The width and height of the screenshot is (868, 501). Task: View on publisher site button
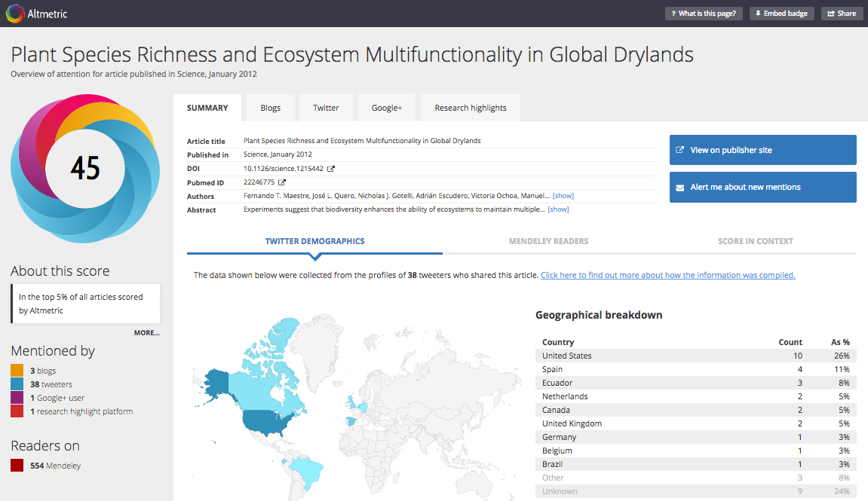(x=762, y=150)
